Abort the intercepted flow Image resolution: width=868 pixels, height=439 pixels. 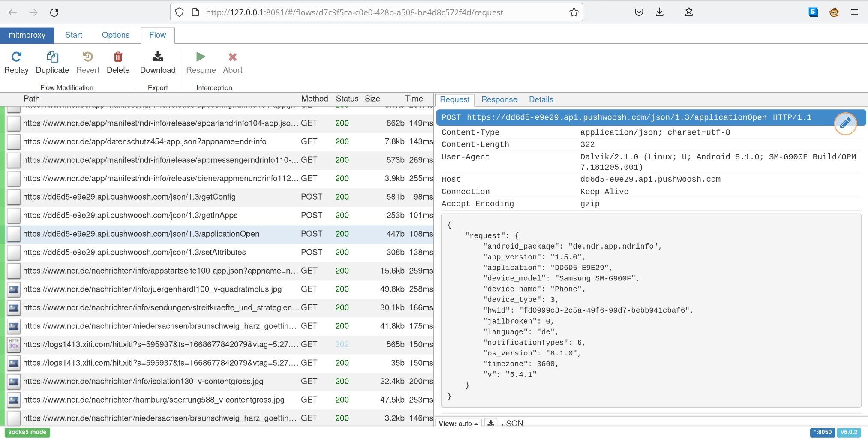(232, 63)
